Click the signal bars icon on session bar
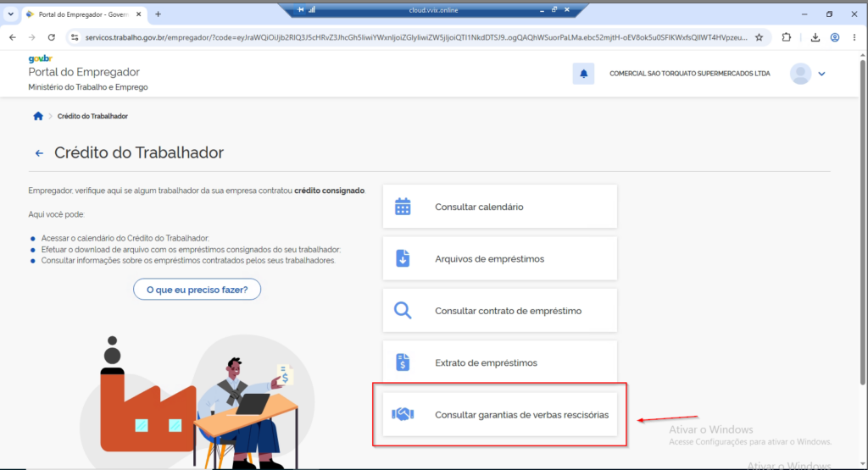This screenshot has height=470, width=868. point(312,9)
